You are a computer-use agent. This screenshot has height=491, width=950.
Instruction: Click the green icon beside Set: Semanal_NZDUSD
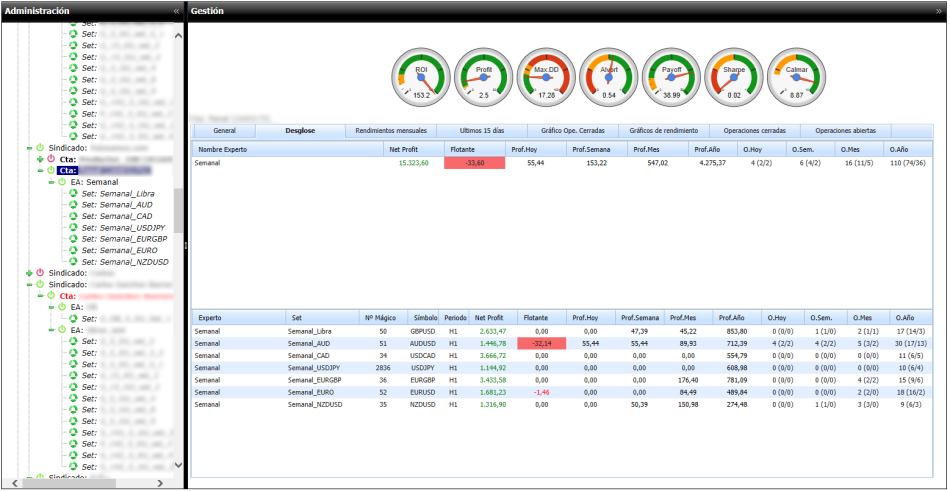pyautogui.click(x=73, y=262)
